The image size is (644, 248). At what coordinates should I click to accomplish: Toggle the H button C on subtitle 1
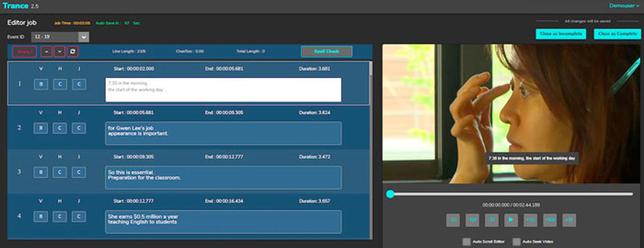point(60,84)
